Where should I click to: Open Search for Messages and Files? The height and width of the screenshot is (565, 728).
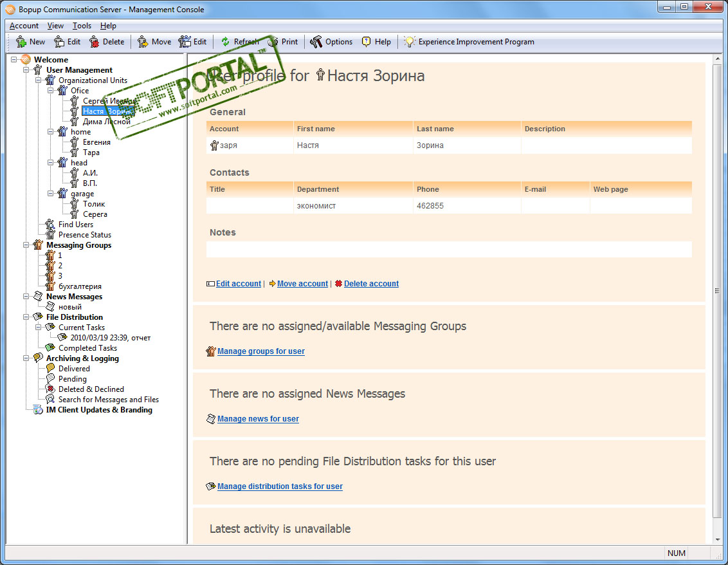[109, 400]
